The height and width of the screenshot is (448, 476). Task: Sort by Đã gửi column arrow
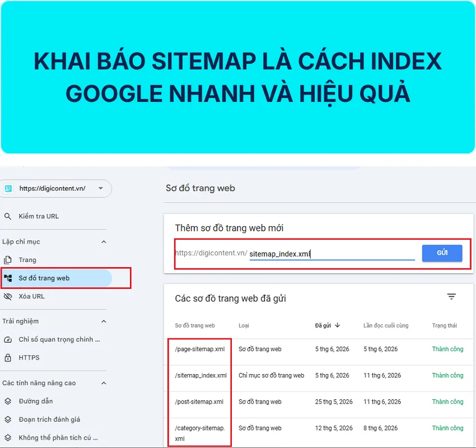tap(337, 325)
